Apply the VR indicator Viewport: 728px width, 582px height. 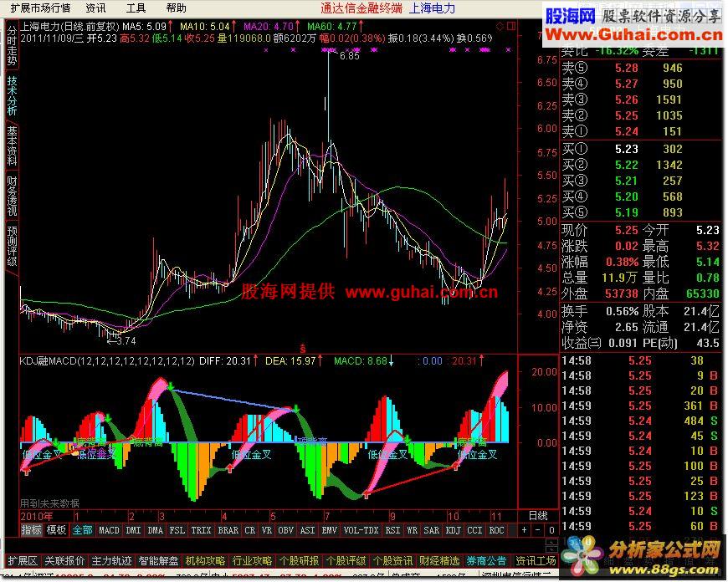click(x=266, y=530)
